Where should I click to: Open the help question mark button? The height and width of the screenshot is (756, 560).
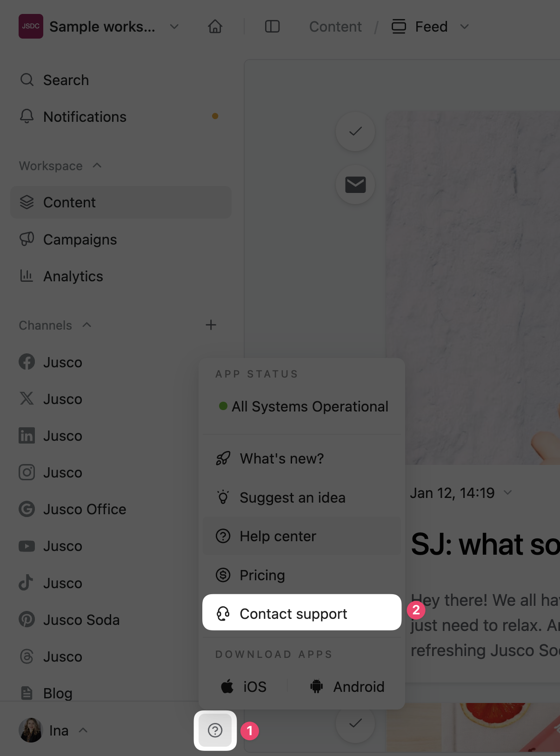(215, 730)
